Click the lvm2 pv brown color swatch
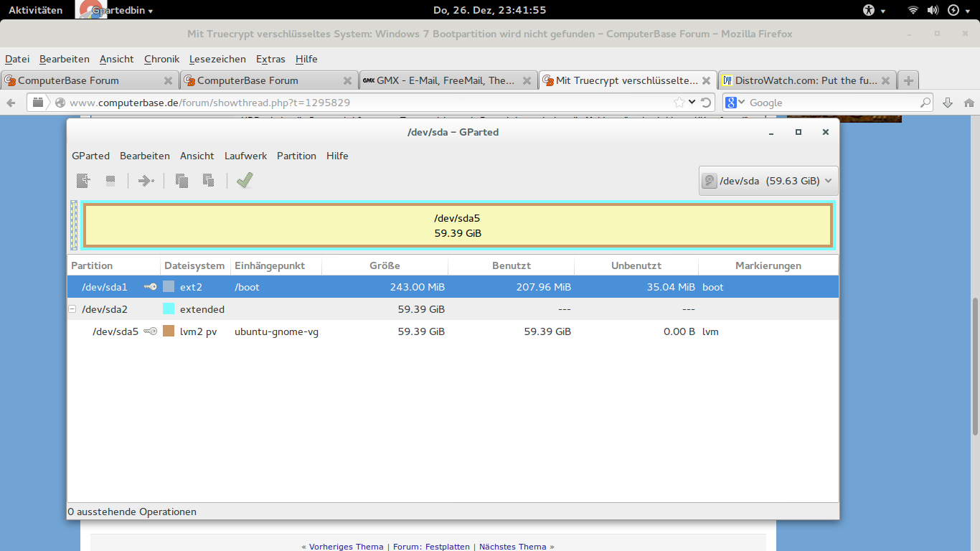The height and width of the screenshot is (551, 980). [x=169, y=331]
